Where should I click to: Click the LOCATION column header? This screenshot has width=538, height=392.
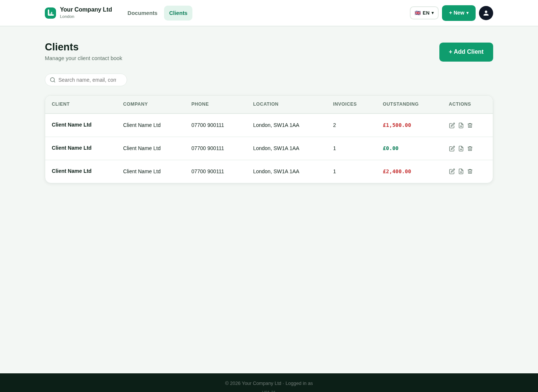pos(266,104)
